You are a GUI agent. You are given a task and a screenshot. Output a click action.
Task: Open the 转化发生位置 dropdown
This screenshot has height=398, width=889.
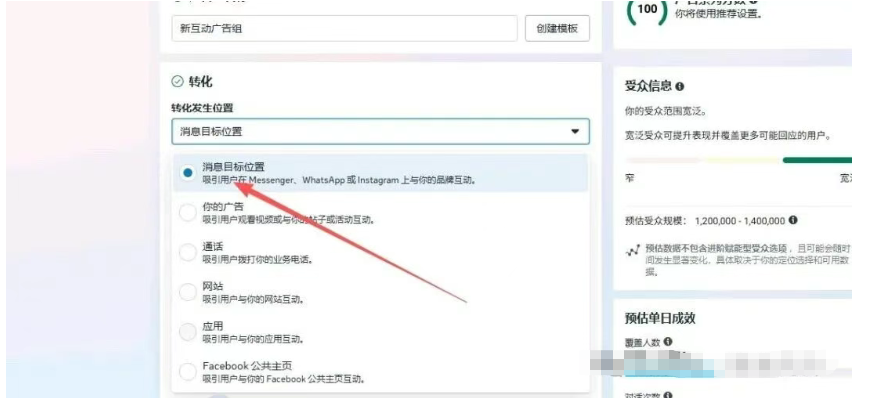coord(380,132)
